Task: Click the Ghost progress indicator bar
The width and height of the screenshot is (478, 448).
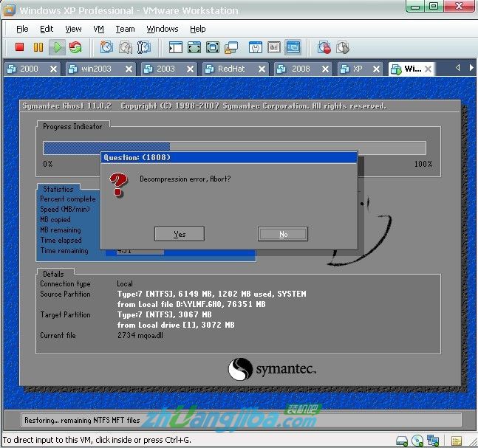Action: tap(234, 148)
